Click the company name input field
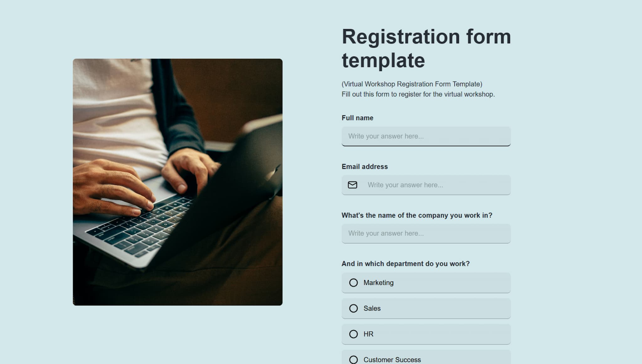The image size is (642, 364). [x=426, y=233]
